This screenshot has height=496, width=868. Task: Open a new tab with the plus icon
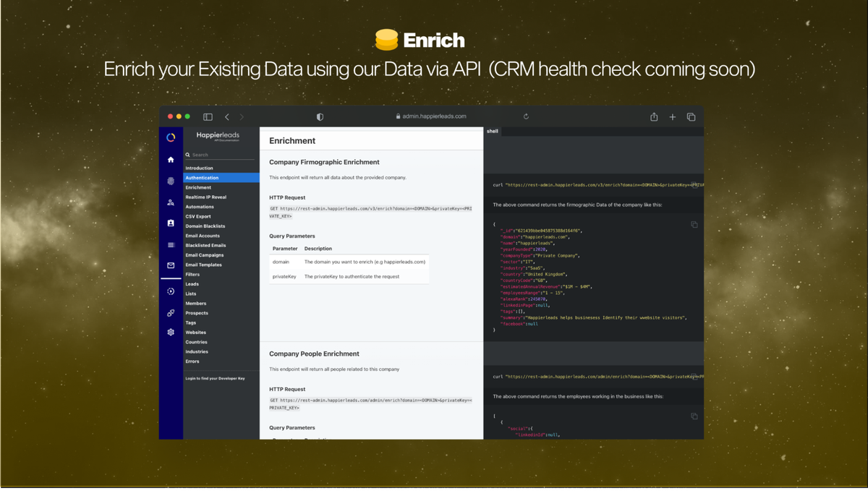pyautogui.click(x=672, y=116)
